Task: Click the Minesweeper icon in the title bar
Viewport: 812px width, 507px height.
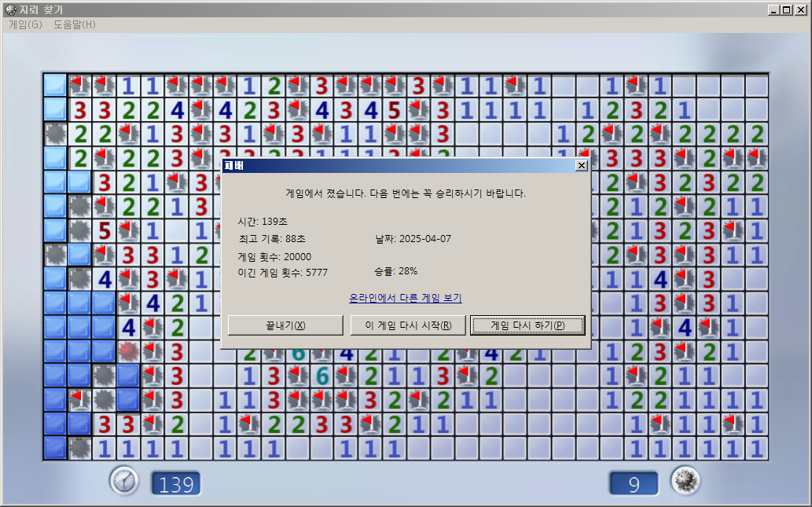Action: pyautogui.click(x=10, y=9)
